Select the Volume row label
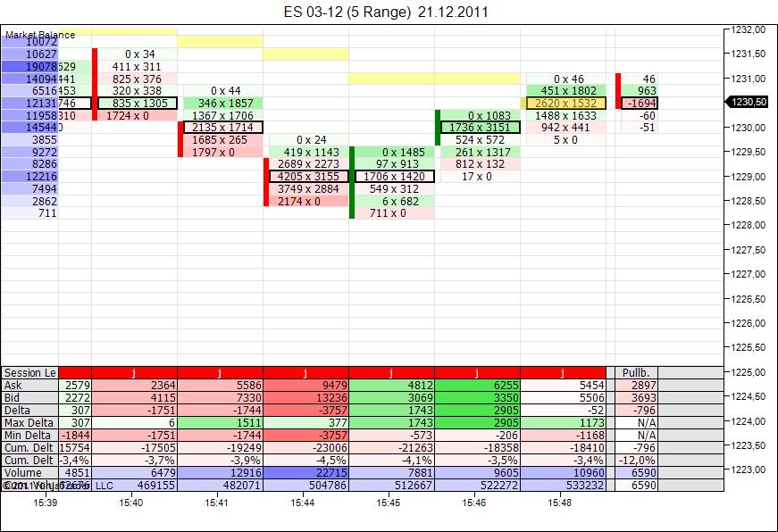The width and height of the screenshot is (778, 532). click(29, 473)
